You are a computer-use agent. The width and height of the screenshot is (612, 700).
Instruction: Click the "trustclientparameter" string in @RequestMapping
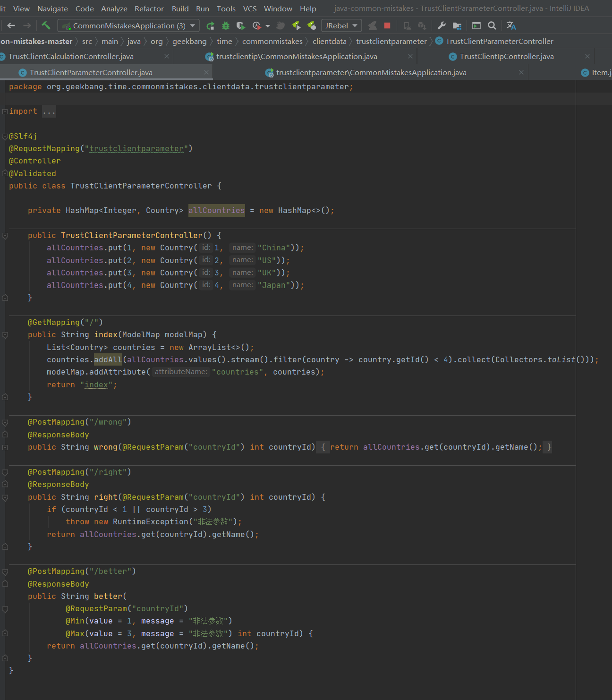tap(136, 149)
